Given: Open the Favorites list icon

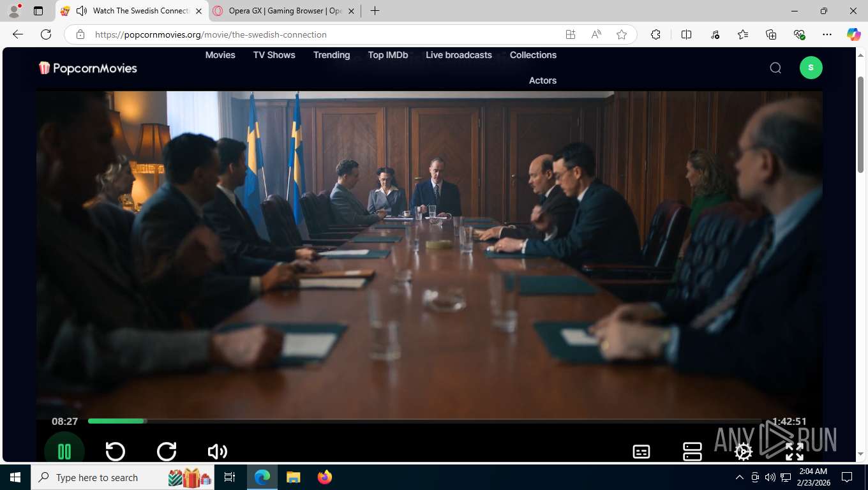Looking at the screenshot, I should 743,34.
